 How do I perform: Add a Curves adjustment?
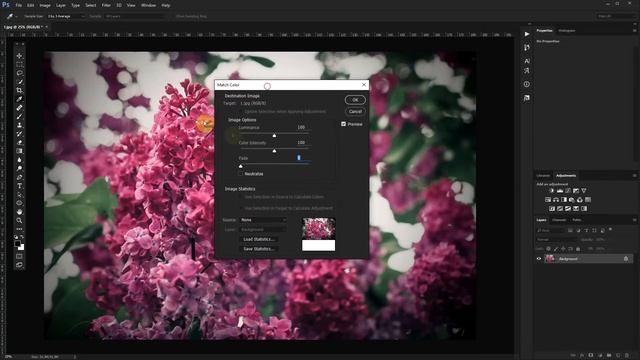(568, 191)
